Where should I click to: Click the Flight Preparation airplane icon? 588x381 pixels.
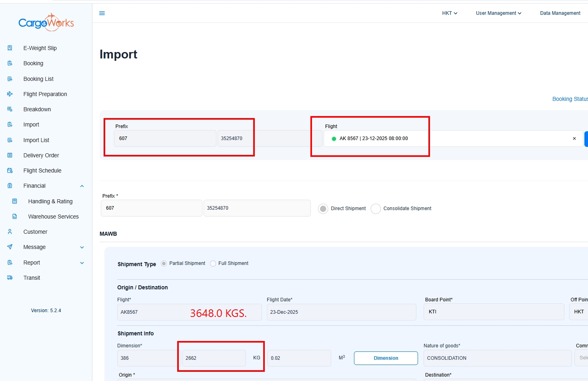(10, 94)
